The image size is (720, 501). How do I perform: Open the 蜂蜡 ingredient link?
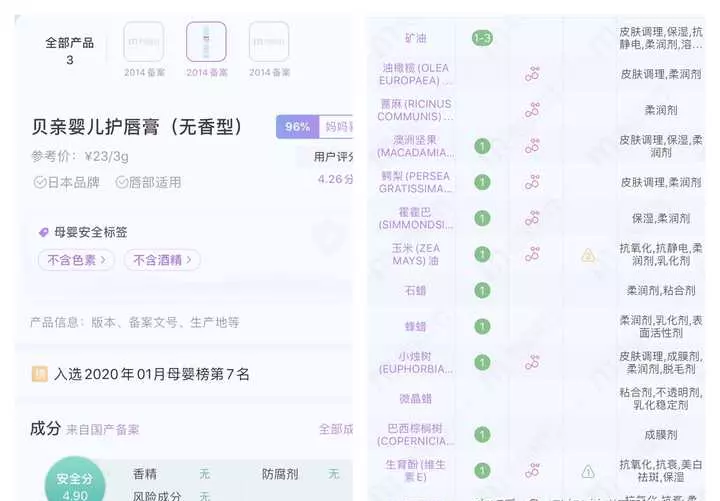pyautogui.click(x=416, y=326)
